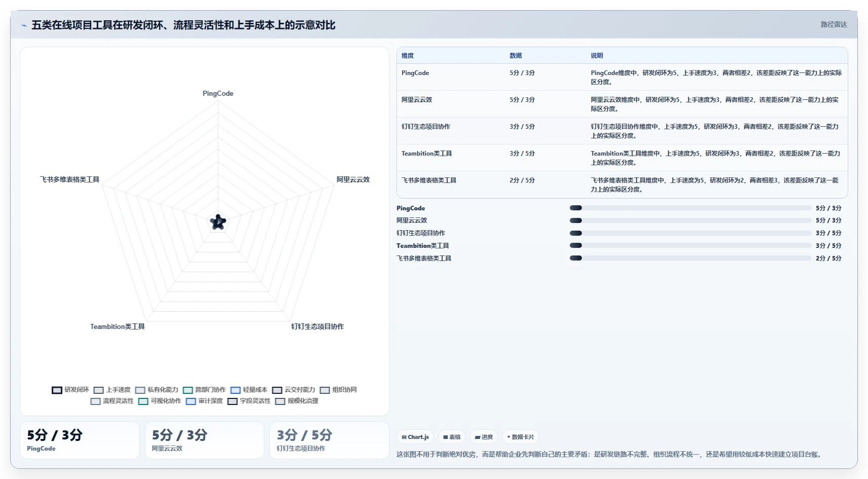
Task: Toggle the 研发闭环 legend dataset
Action: tap(70, 390)
